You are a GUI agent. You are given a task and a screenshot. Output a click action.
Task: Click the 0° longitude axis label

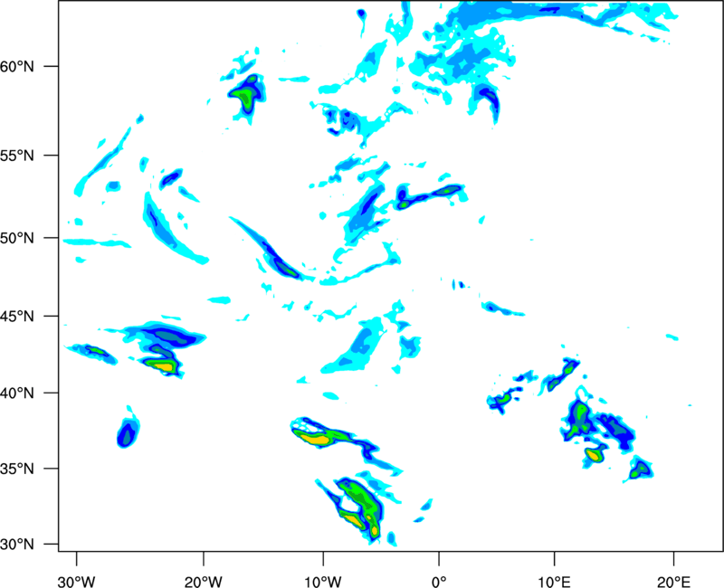[439, 582]
